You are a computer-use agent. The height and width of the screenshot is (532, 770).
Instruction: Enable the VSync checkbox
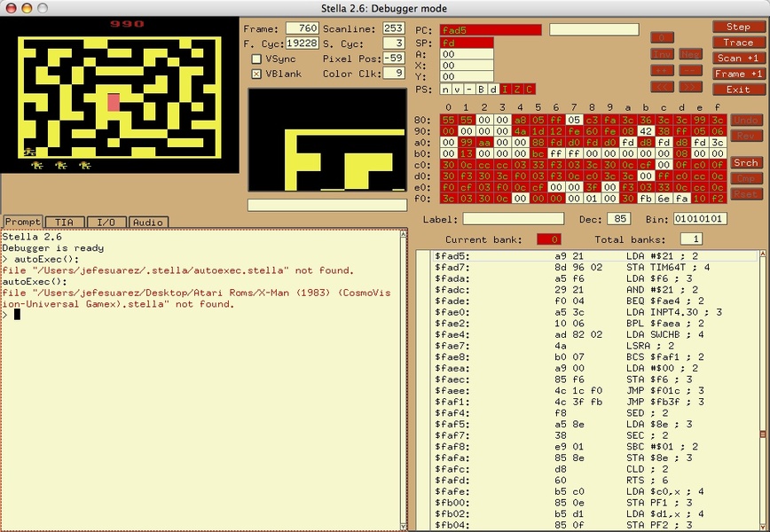point(256,59)
